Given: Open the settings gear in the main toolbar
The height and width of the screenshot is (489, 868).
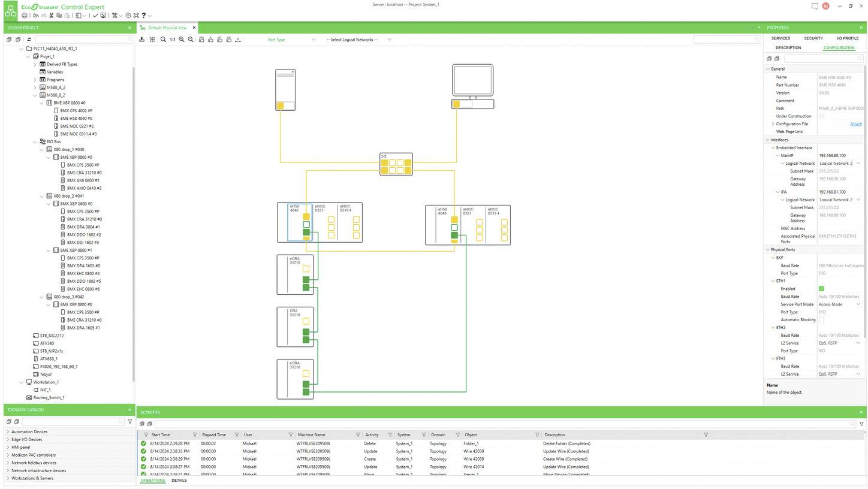Looking at the screenshot, I should pyautogui.click(x=128, y=16).
